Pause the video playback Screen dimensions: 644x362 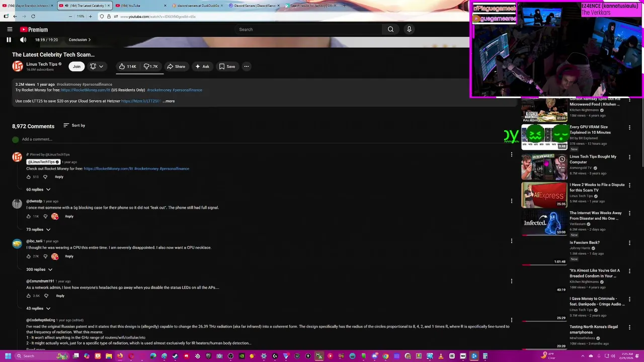point(9,40)
